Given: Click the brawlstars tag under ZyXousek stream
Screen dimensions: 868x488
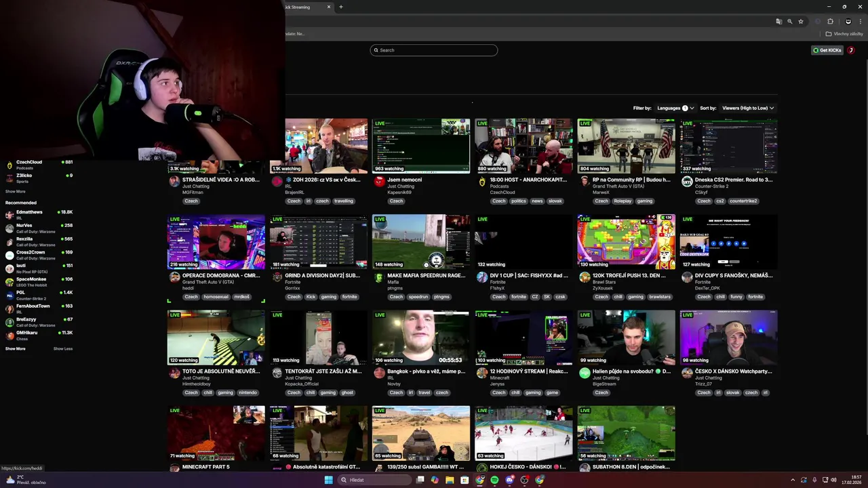Looking at the screenshot, I should click(x=659, y=297).
